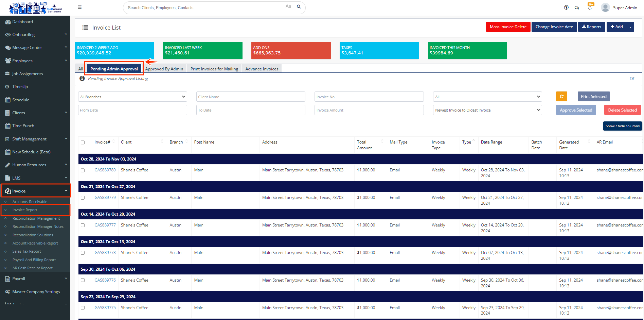Image resolution: width=644 pixels, height=320 pixels.
Task: Click the Master Company Settings gears icon
Action: click(x=7, y=292)
